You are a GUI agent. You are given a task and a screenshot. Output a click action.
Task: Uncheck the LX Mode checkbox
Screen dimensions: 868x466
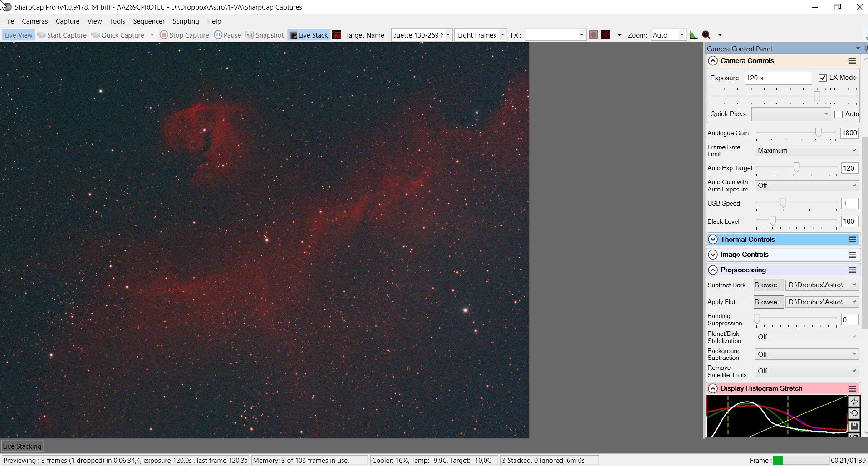pos(822,78)
